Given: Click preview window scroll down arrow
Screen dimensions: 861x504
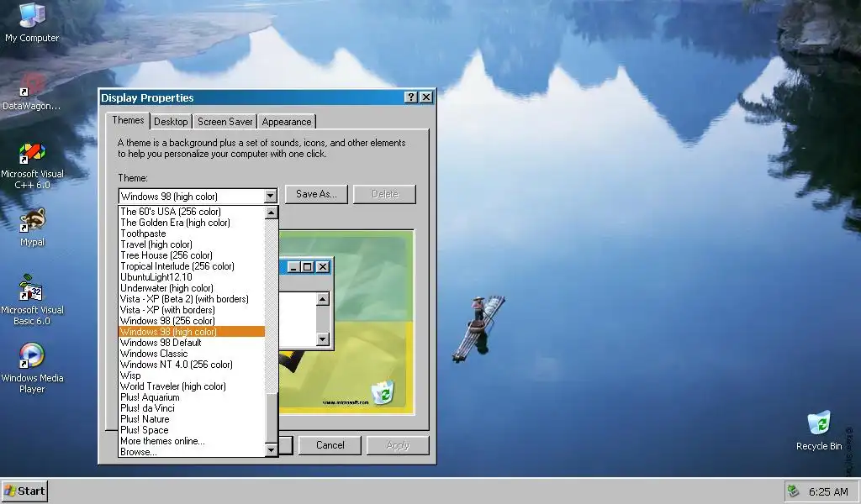Looking at the screenshot, I should click(x=323, y=339).
